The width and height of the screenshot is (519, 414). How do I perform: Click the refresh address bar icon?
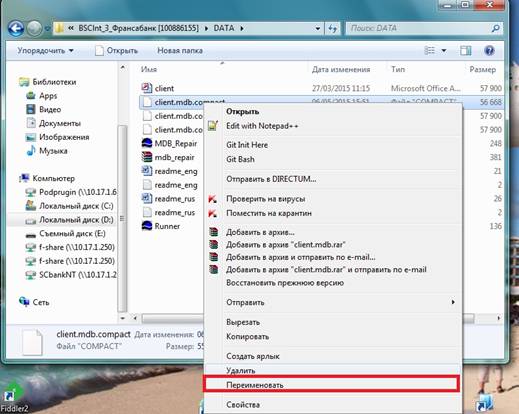click(333, 29)
